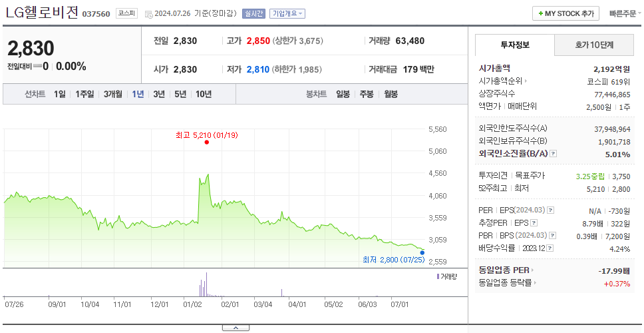Click the -17.99배 sector PER value
The width and height of the screenshot is (644, 333).
click(x=615, y=271)
